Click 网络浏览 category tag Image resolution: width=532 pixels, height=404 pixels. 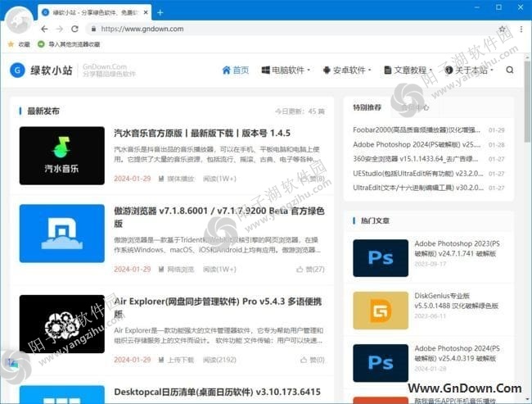coord(177,270)
